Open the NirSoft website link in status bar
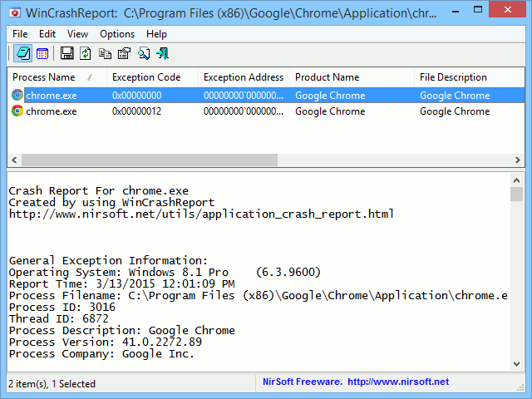This screenshot has width=532, height=399. pos(398,382)
